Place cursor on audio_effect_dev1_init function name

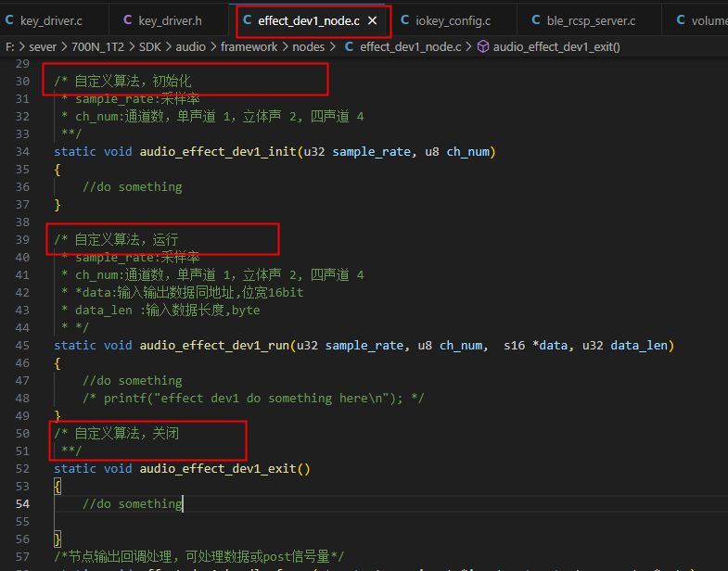(218, 152)
